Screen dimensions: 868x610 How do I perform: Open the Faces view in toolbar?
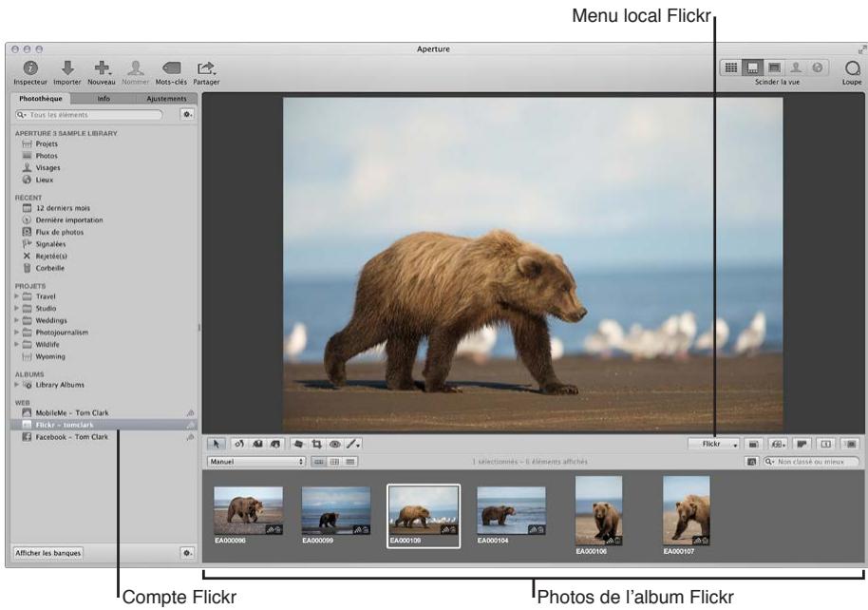click(x=796, y=67)
